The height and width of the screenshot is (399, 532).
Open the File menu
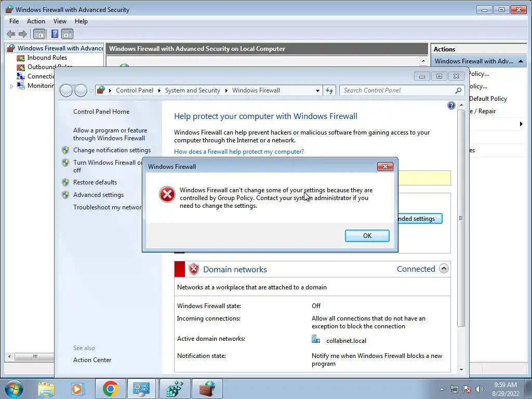pyautogui.click(x=14, y=21)
